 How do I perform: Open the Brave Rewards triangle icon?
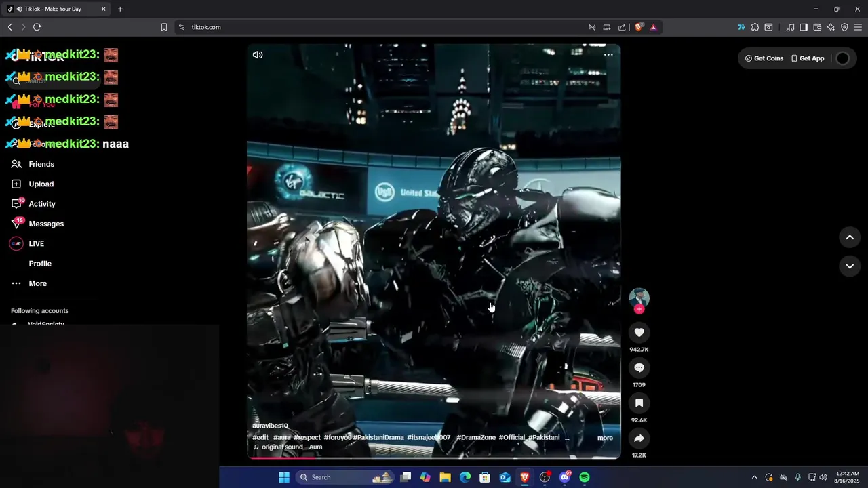point(653,27)
